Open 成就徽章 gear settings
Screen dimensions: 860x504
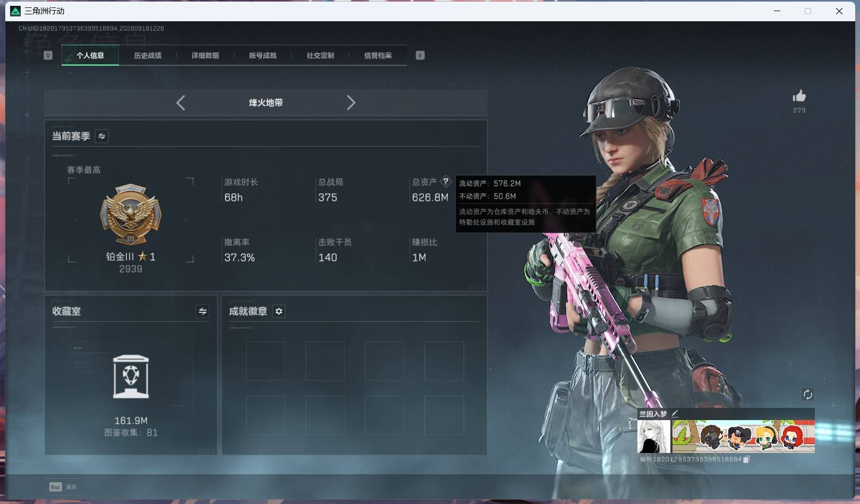[279, 311]
